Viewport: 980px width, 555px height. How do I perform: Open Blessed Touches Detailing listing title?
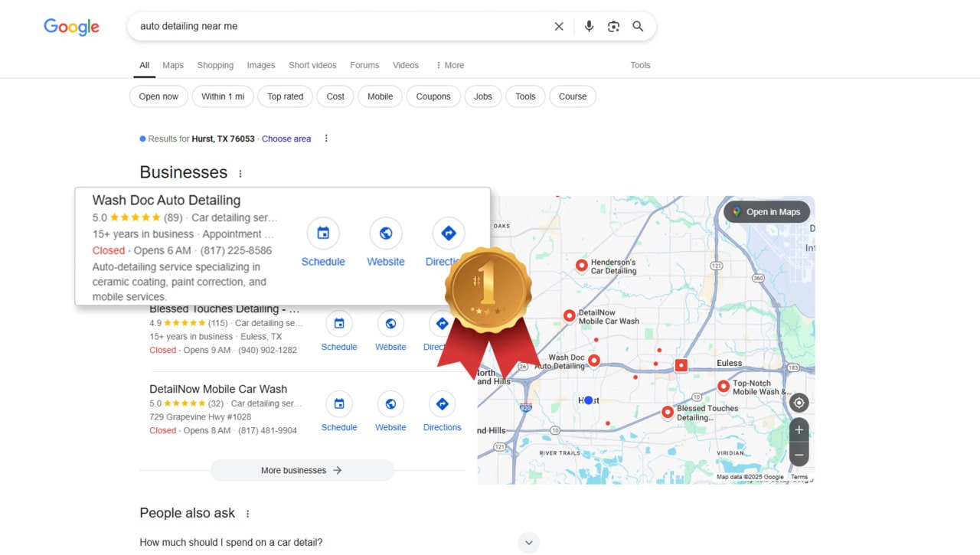click(x=224, y=309)
